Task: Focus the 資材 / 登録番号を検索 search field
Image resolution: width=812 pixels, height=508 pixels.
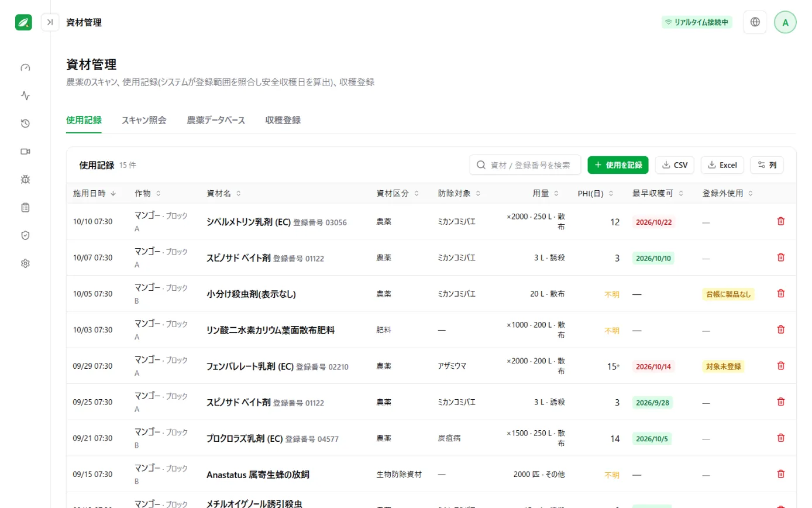Action: [x=525, y=165]
